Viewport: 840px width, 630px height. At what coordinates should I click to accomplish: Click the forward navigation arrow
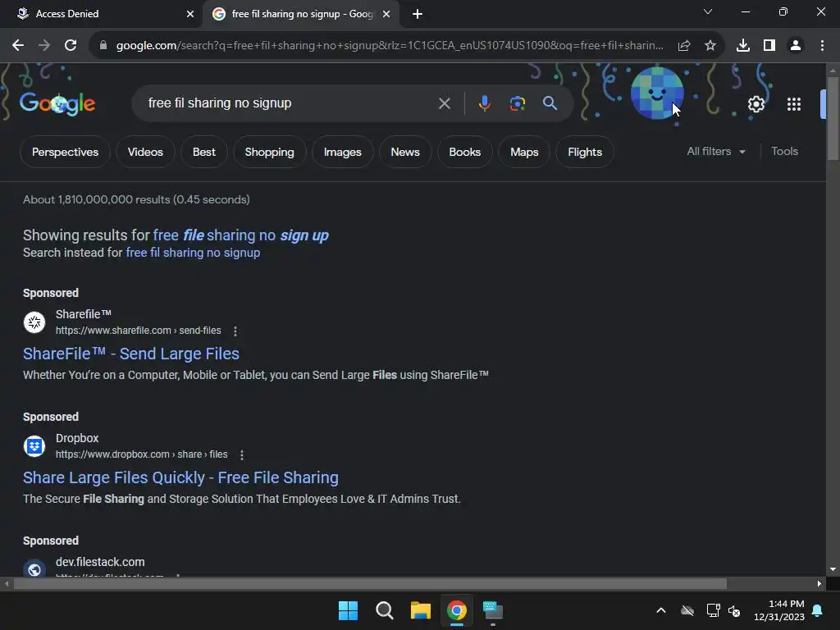point(44,46)
